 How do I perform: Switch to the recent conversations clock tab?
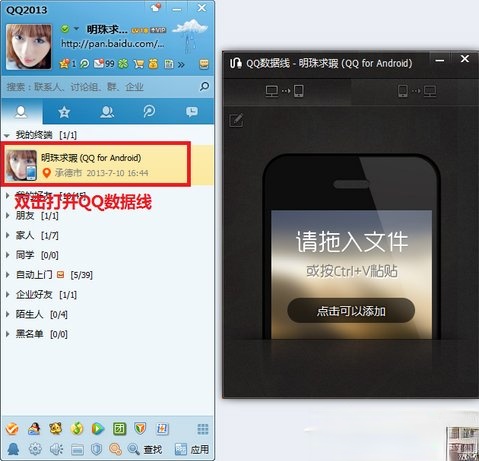192,112
